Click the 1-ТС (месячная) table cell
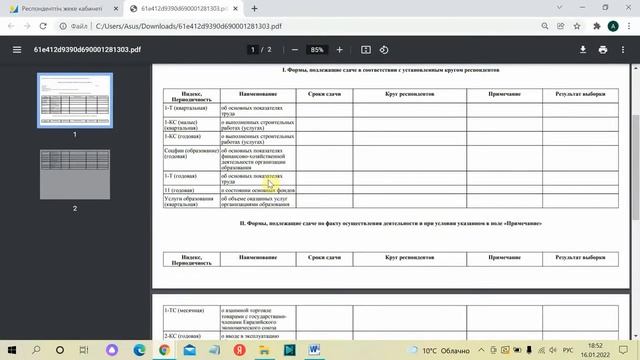This screenshot has width=640, height=360. click(x=191, y=318)
